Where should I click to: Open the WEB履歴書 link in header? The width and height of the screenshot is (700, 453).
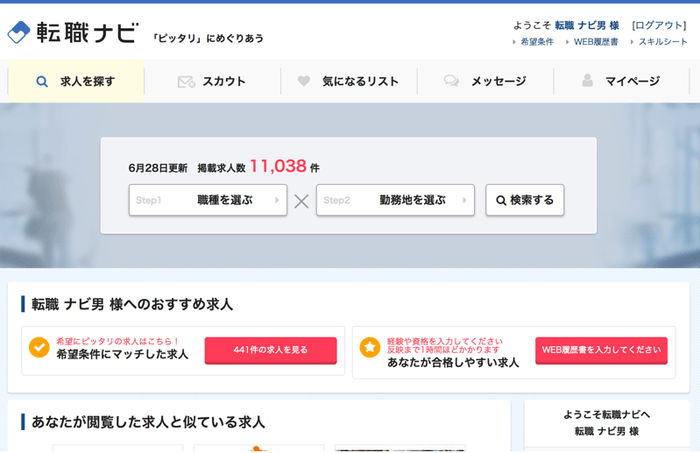tap(596, 42)
